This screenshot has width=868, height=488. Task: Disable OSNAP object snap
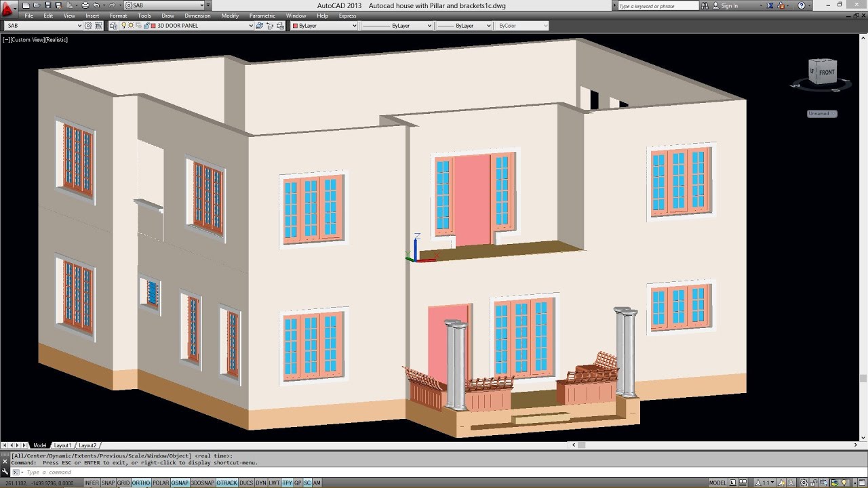click(180, 483)
